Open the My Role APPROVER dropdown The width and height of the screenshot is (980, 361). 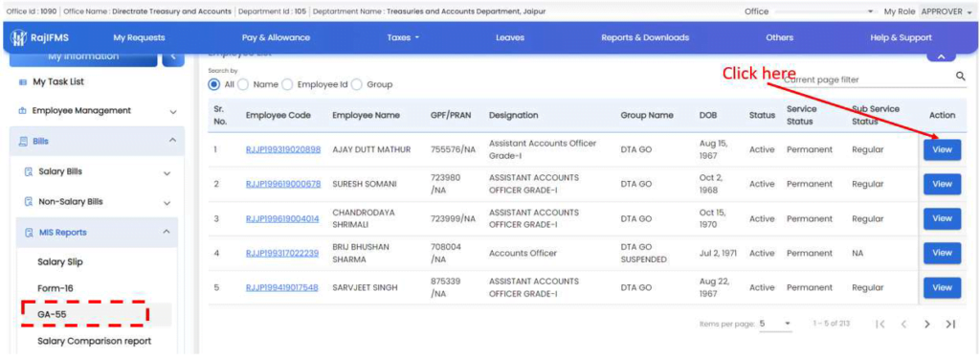[947, 11]
